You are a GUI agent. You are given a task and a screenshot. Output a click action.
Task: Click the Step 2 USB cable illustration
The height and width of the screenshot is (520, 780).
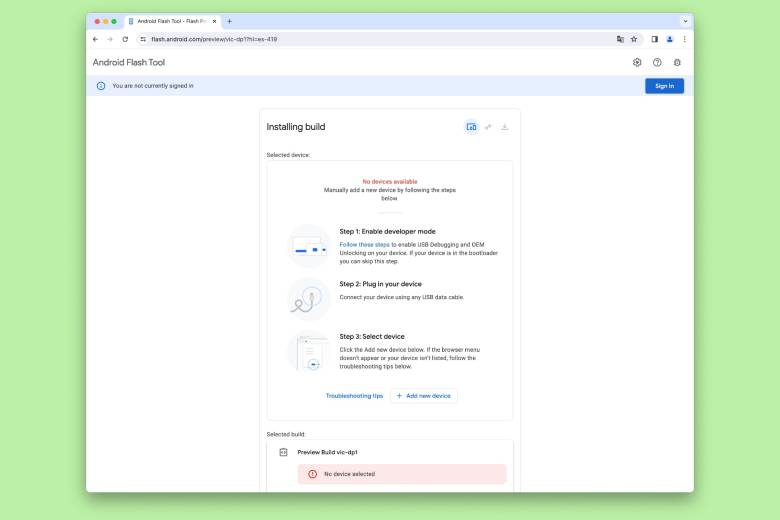[x=309, y=299]
